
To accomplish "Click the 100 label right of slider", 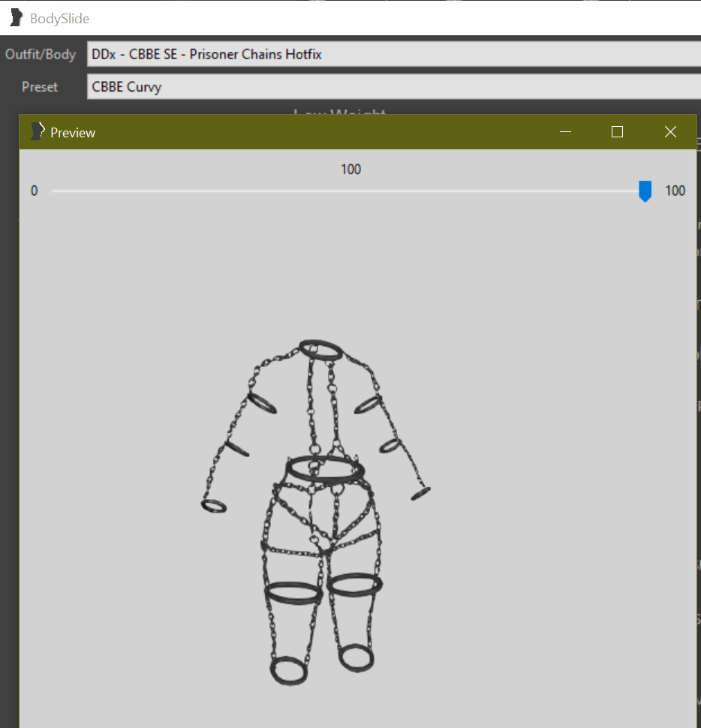I will [x=675, y=191].
